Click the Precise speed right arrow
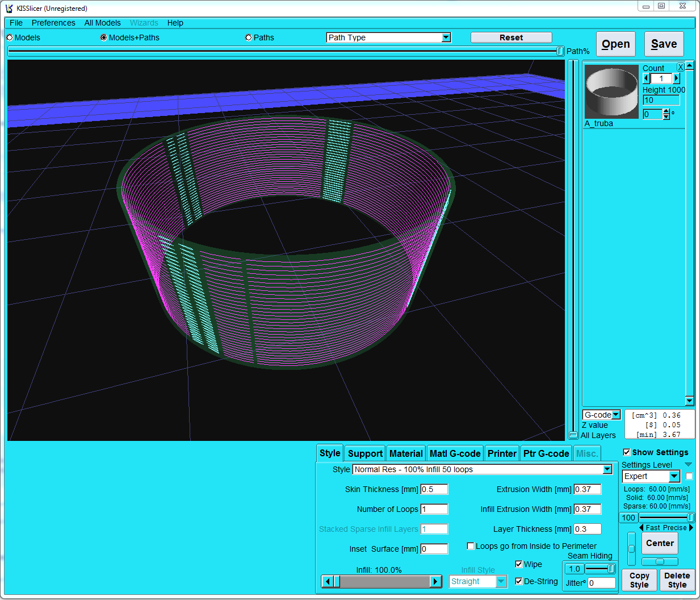 tap(691, 528)
